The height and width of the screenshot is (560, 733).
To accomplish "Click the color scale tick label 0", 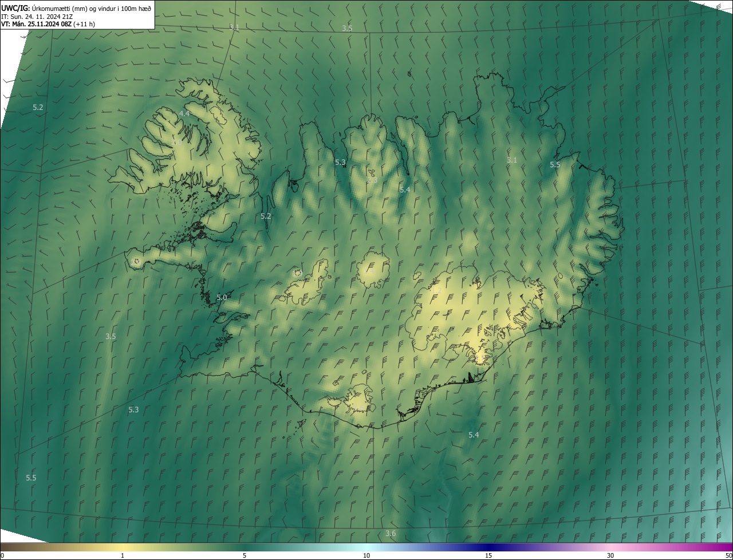I will click(2, 556).
